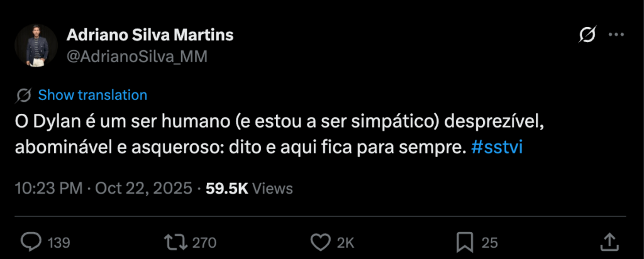Viewport: 644px width, 259px height.
Task: Click the 59.5K Views count
Action: coord(249,188)
